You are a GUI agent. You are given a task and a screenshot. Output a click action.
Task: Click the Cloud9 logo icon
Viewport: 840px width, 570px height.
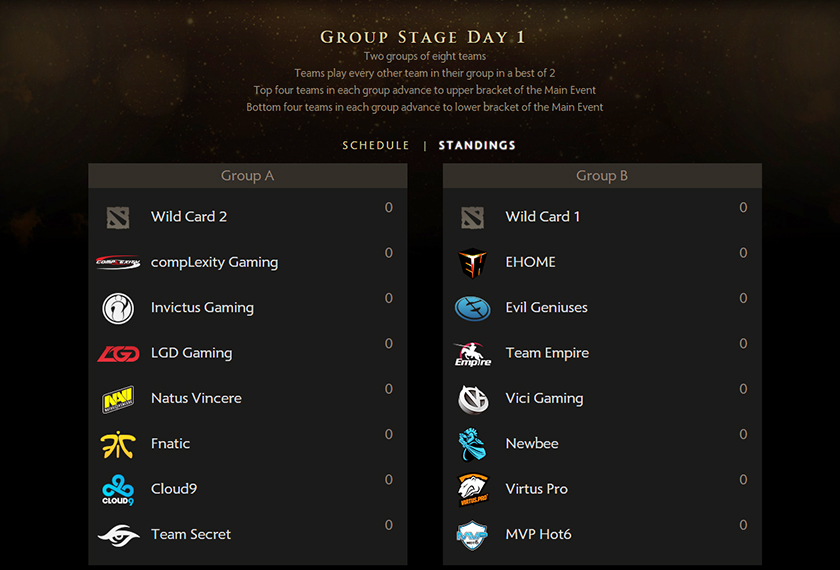point(118,490)
